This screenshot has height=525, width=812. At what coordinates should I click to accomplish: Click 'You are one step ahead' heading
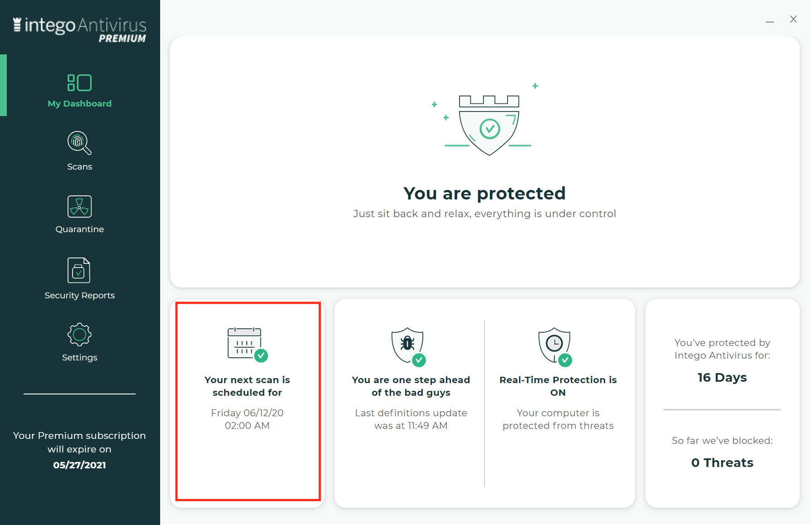411,386
